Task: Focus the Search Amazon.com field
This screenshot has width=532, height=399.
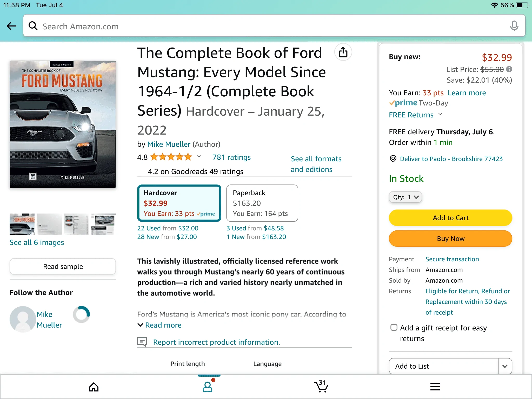Action: pyautogui.click(x=274, y=26)
